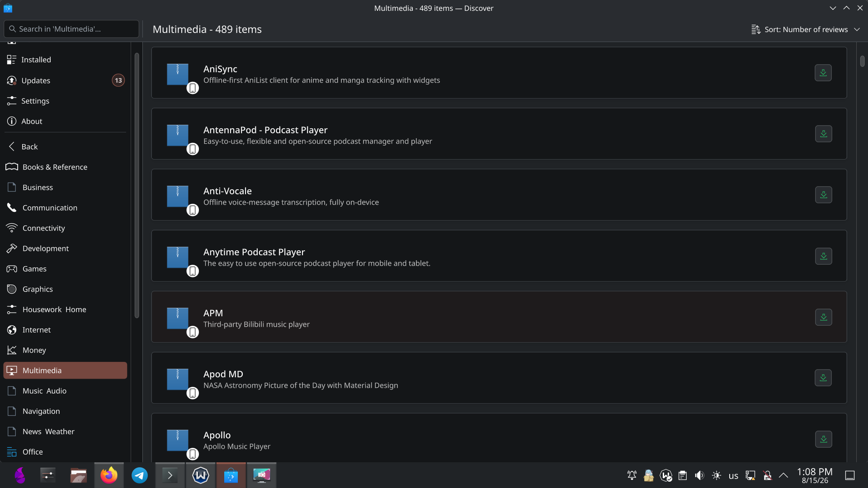Image resolution: width=868 pixels, height=488 pixels.
Task: Open the W app in taskbar
Action: 201,475
